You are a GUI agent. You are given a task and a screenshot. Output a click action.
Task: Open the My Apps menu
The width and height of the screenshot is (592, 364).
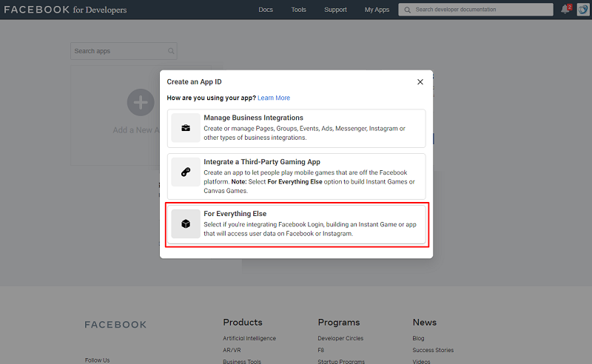pyautogui.click(x=377, y=10)
